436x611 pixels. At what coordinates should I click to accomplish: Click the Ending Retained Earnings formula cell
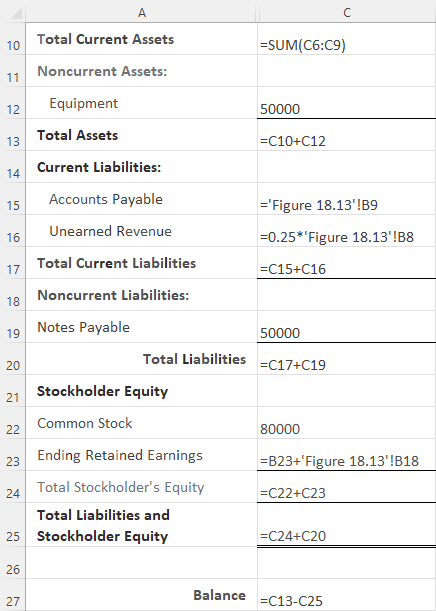pos(347,455)
